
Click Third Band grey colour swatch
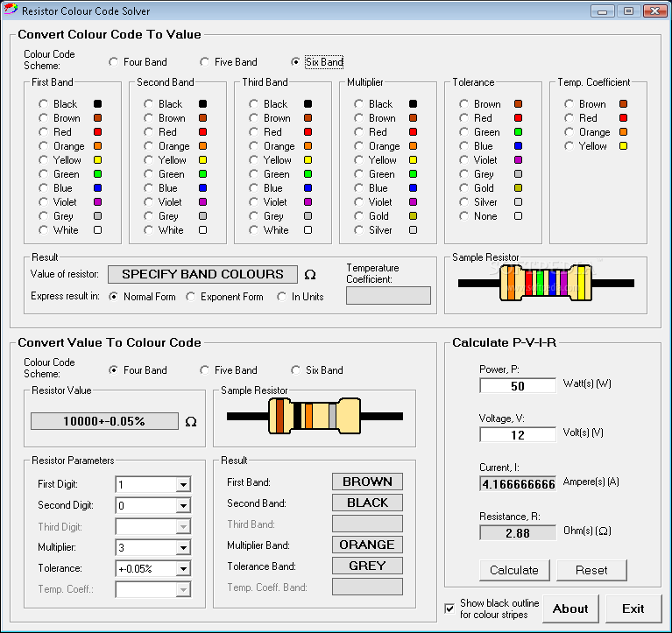pyautogui.click(x=308, y=216)
